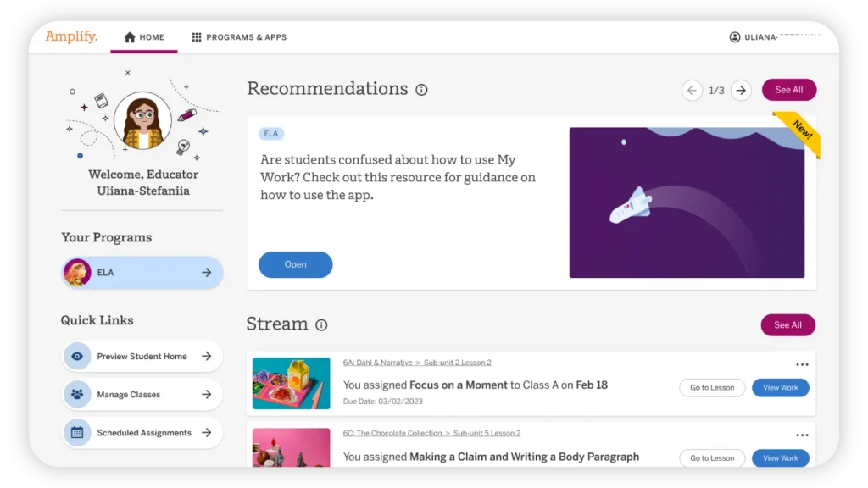Open the Home tab

tap(144, 37)
